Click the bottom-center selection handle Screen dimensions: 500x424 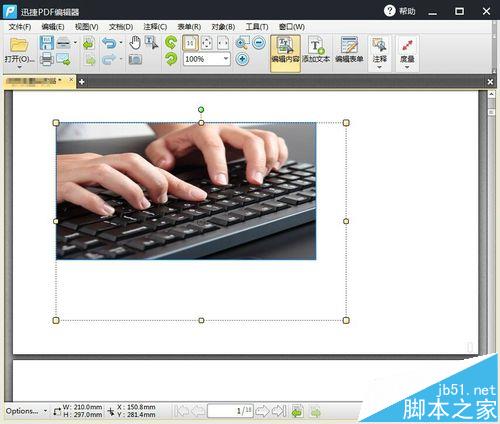point(201,320)
